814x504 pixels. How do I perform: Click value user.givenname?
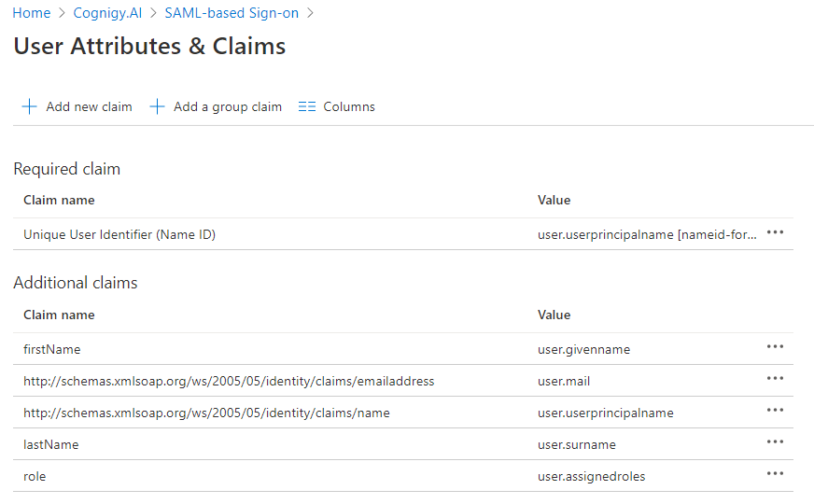coord(583,349)
